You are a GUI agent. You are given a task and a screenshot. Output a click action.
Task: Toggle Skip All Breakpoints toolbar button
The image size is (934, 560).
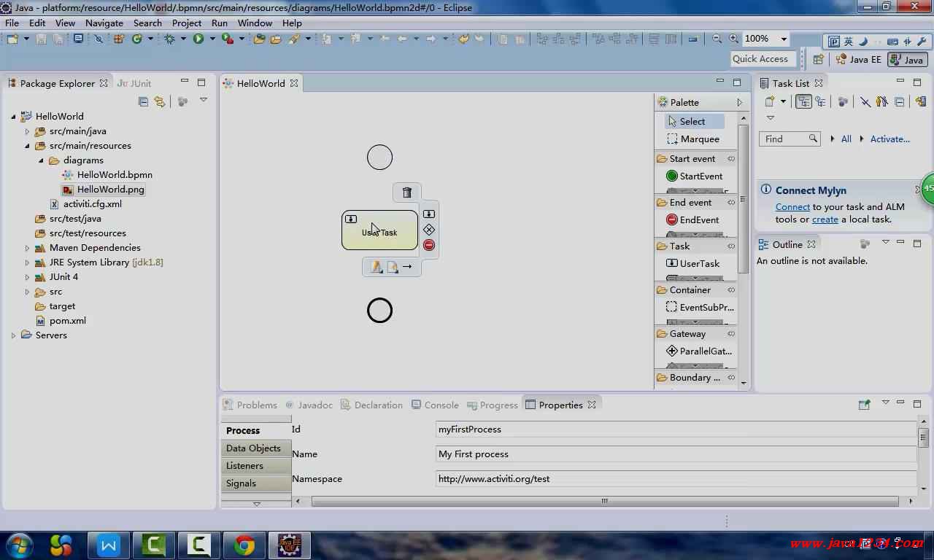99,39
